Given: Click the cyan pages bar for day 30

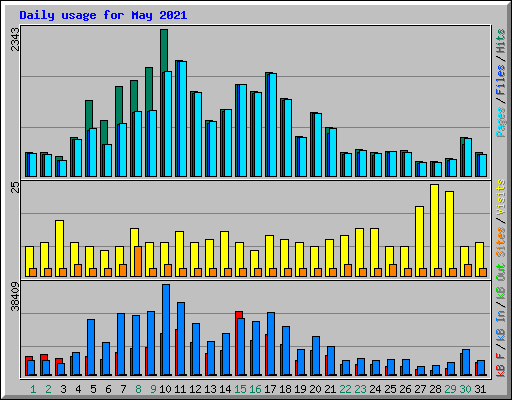Looking at the screenshot, I should click(468, 157).
